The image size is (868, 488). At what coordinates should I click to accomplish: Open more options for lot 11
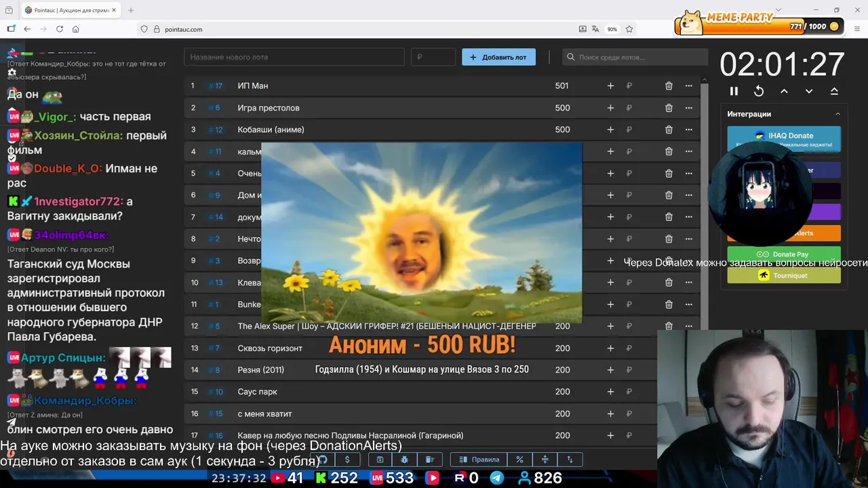[x=689, y=304]
